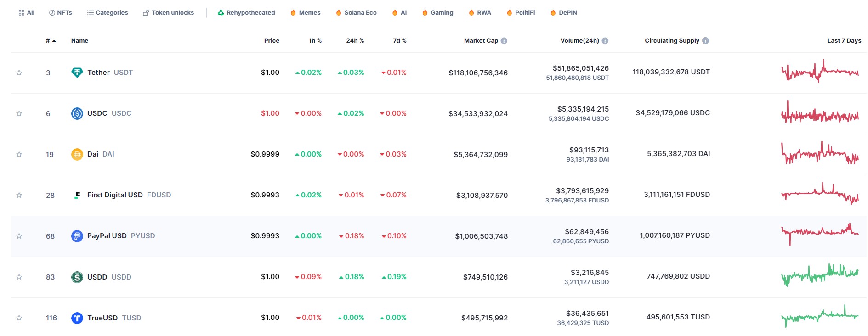Screen dimensions: 868x336
Task: Click Tether volume $51,865,051,426
Action: [581, 68]
